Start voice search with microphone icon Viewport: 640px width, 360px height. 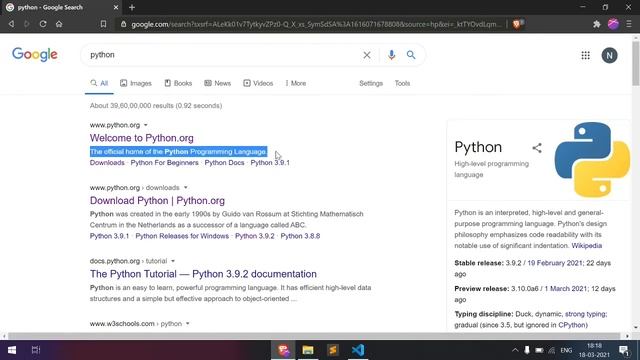[x=391, y=55]
